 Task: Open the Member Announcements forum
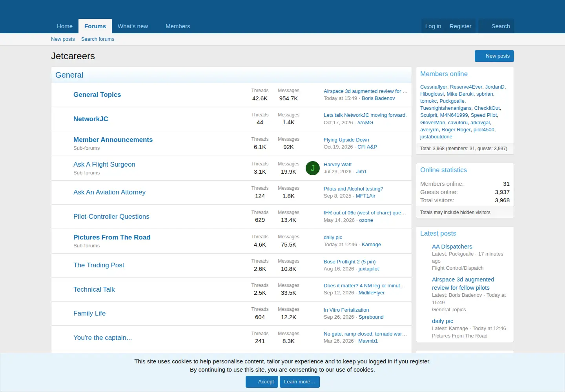(x=113, y=140)
